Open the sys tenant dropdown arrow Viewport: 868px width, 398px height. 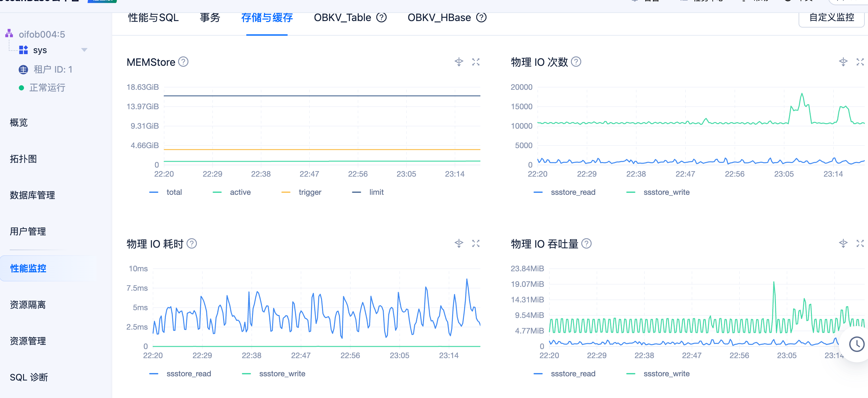point(84,50)
